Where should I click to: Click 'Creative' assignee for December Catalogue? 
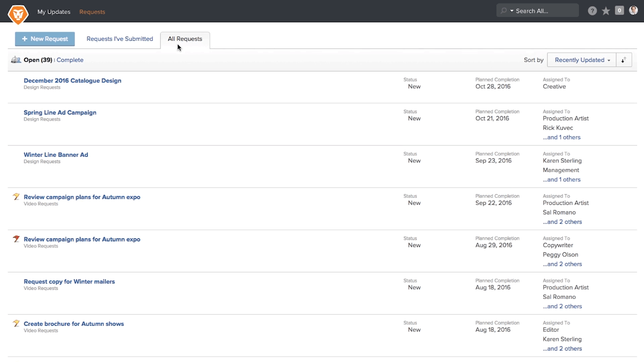pos(554,87)
